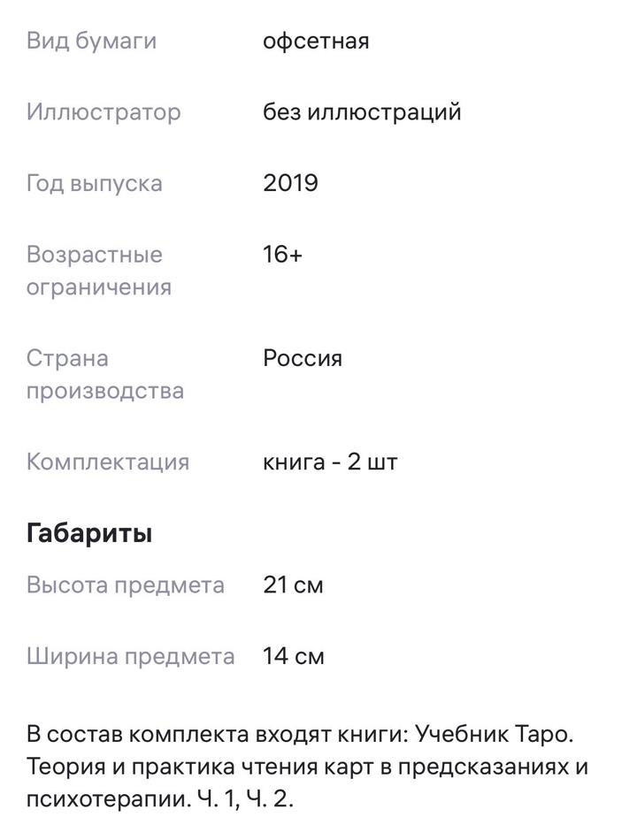
Task: Click the "Страна производства" label
Action: click(104, 374)
